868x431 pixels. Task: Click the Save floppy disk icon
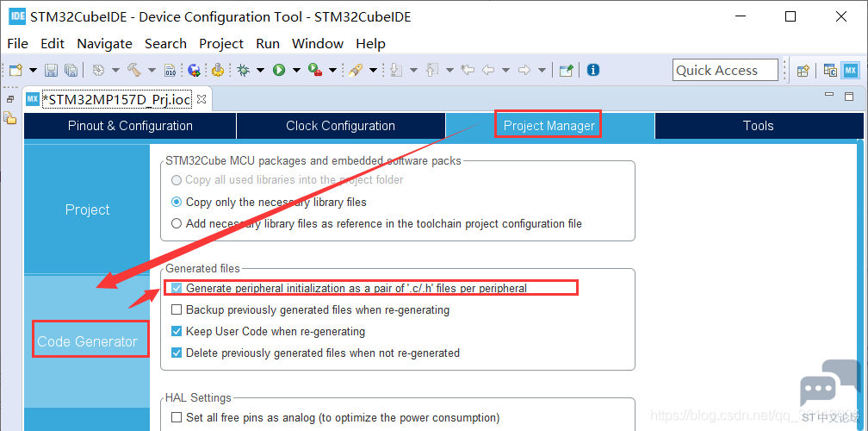(51, 70)
